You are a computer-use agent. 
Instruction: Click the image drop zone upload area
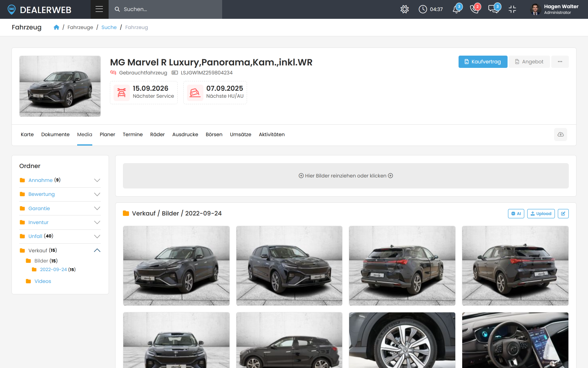(x=346, y=176)
